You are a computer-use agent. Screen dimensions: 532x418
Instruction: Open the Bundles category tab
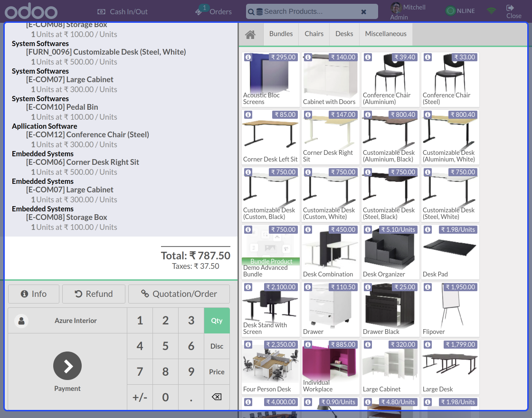pyautogui.click(x=281, y=34)
